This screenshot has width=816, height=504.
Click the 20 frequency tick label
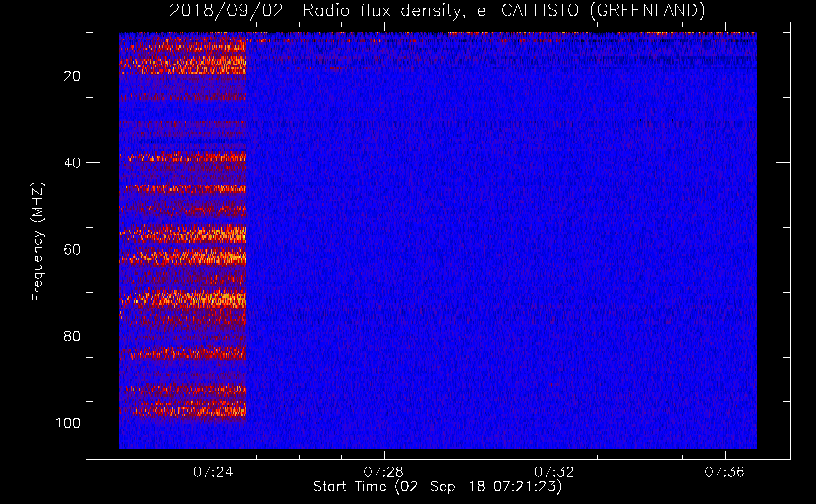tap(72, 76)
